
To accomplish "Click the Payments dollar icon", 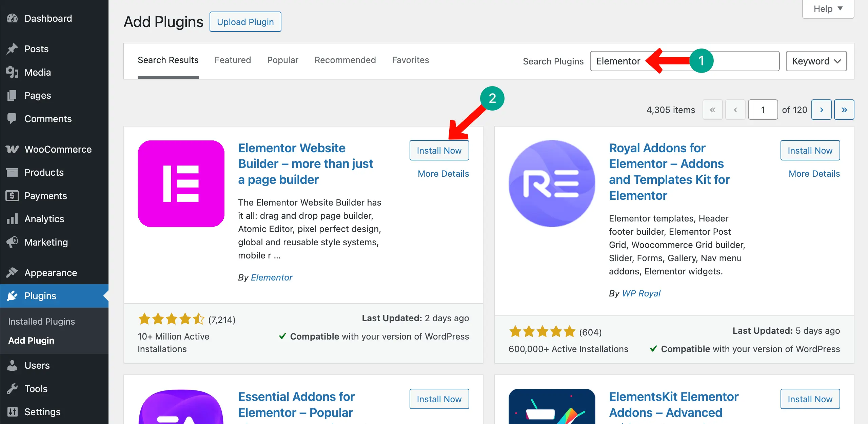I will [x=12, y=196].
